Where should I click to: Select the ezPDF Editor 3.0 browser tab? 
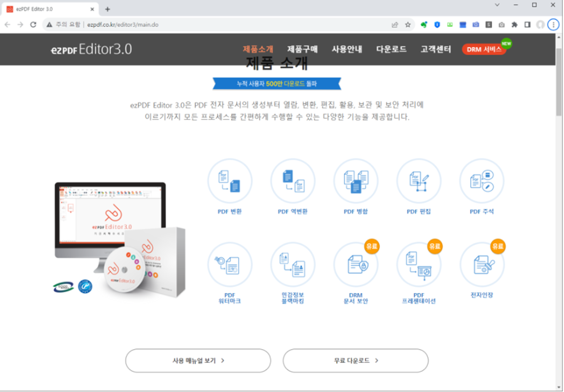point(50,9)
